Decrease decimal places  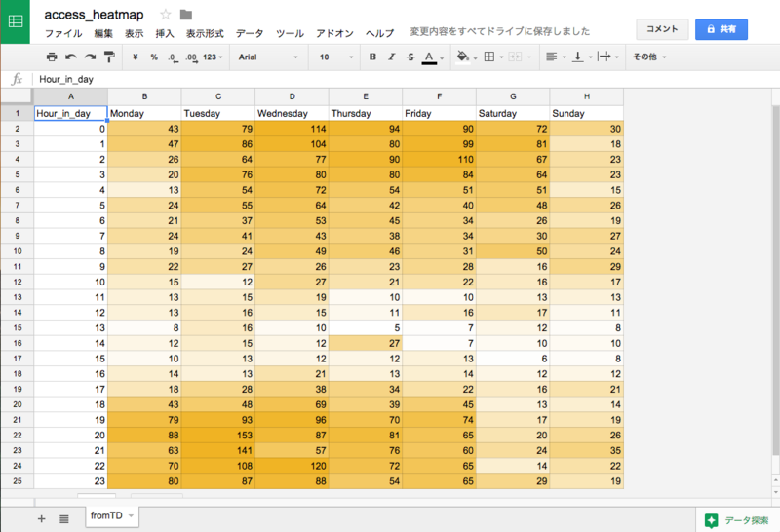173,57
